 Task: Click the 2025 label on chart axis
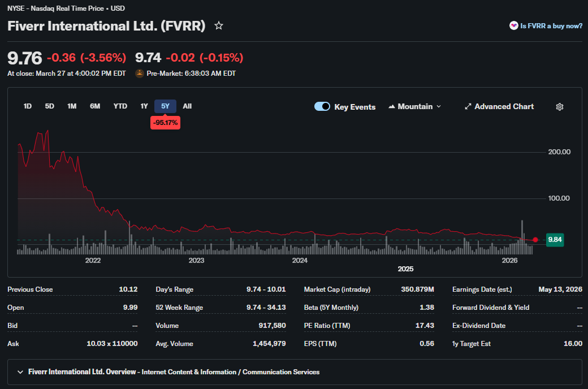[x=405, y=269]
